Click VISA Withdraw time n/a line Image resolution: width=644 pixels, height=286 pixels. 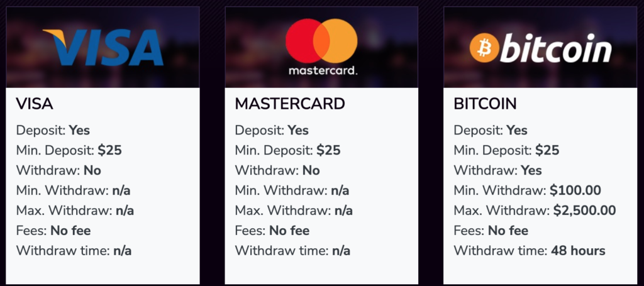click(74, 251)
